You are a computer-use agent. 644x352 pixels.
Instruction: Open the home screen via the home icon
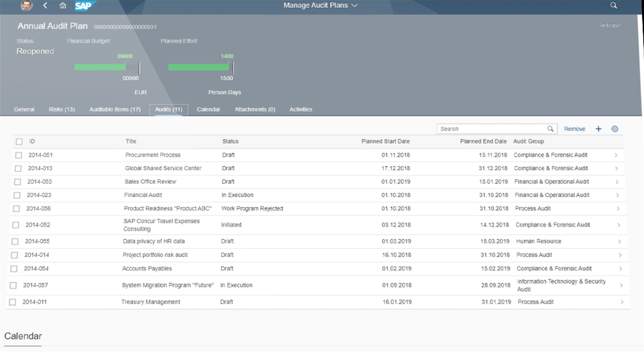[x=63, y=6]
